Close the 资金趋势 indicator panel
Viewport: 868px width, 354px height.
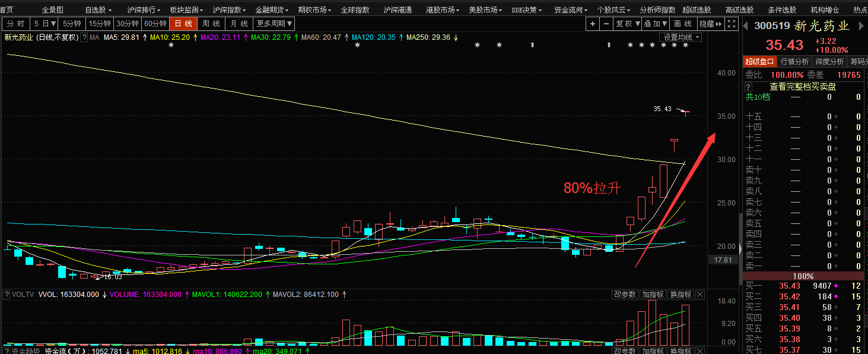coord(700,351)
